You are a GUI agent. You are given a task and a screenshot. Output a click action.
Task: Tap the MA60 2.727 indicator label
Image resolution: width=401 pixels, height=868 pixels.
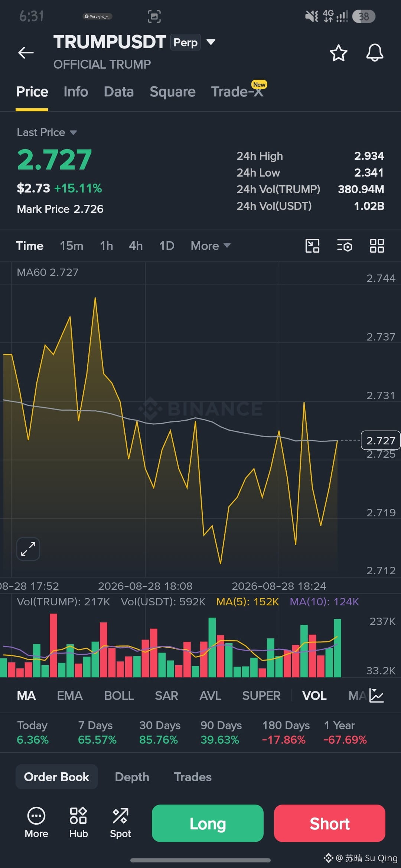pyautogui.click(x=48, y=272)
